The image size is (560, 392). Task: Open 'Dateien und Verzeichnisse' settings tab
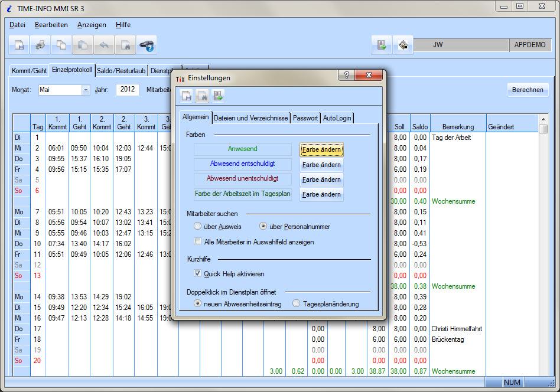coord(250,118)
